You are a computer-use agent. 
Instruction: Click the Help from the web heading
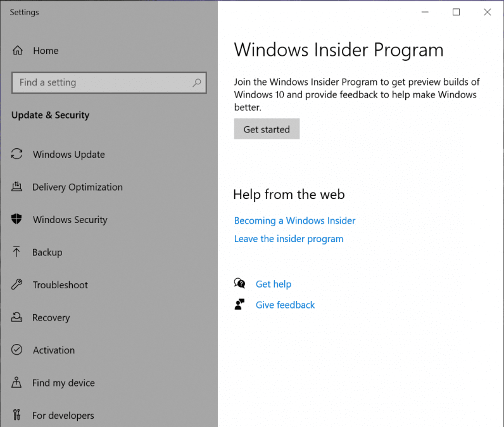[x=289, y=194]
